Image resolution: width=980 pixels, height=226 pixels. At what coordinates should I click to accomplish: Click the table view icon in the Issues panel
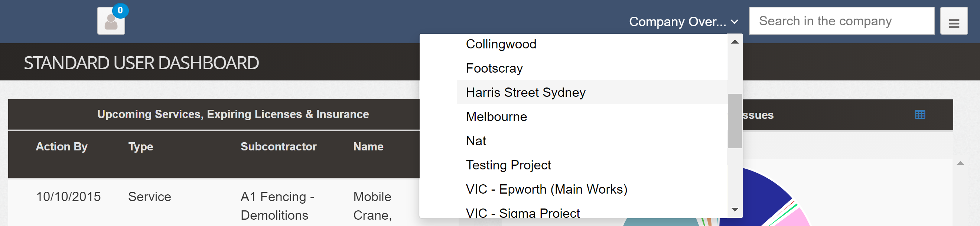click(919, 114)
